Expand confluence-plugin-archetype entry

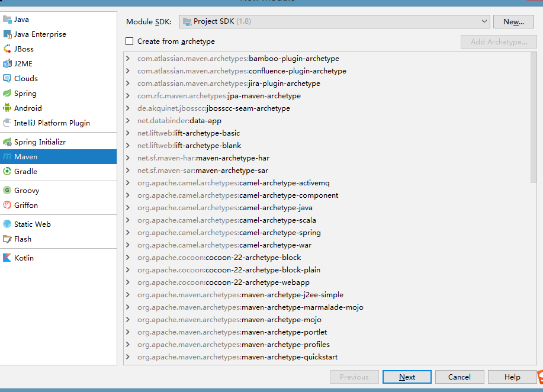(128, 71)
